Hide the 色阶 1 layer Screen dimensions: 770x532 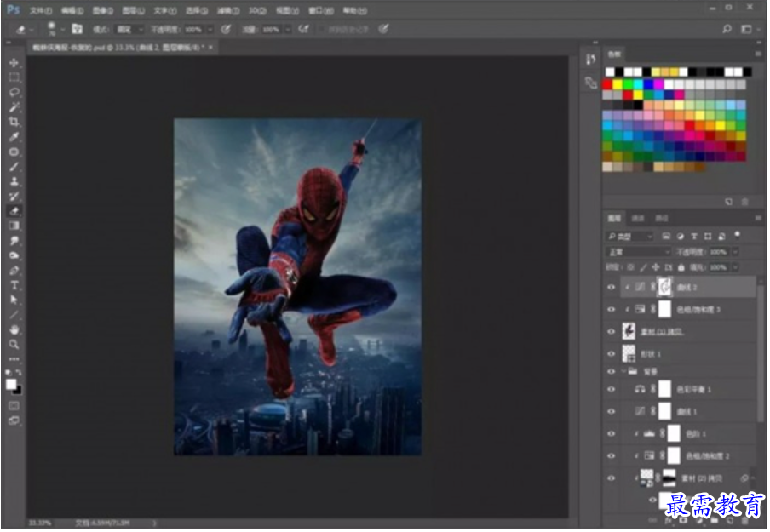(x=612, y=433)
